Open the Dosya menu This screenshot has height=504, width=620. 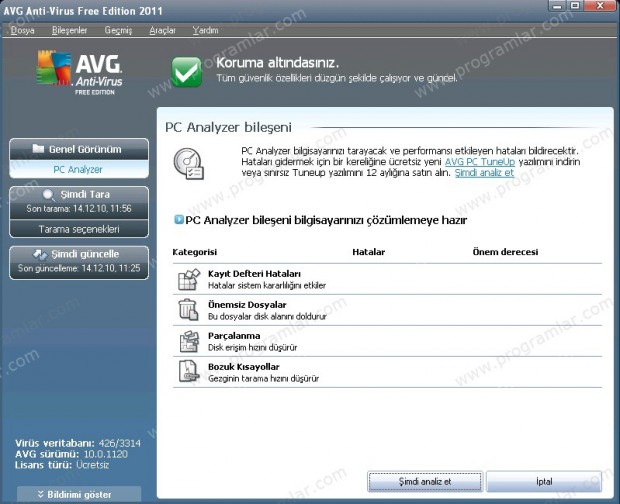(23, 30)
